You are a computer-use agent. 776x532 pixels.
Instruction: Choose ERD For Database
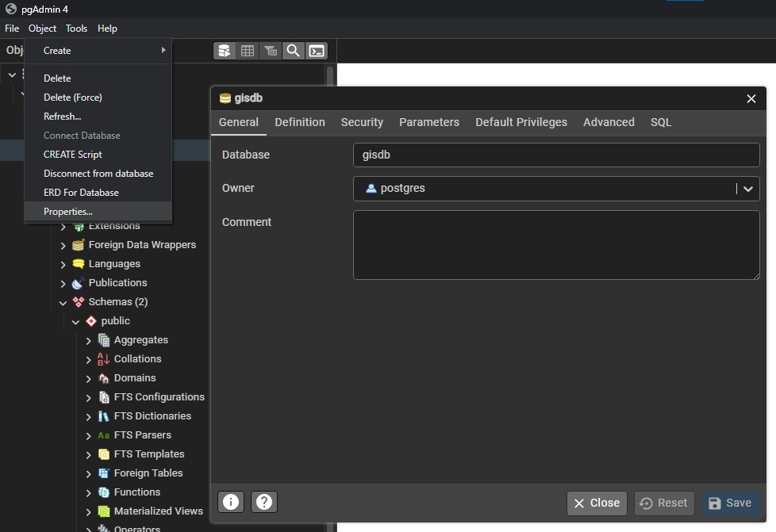click(98, 193)
